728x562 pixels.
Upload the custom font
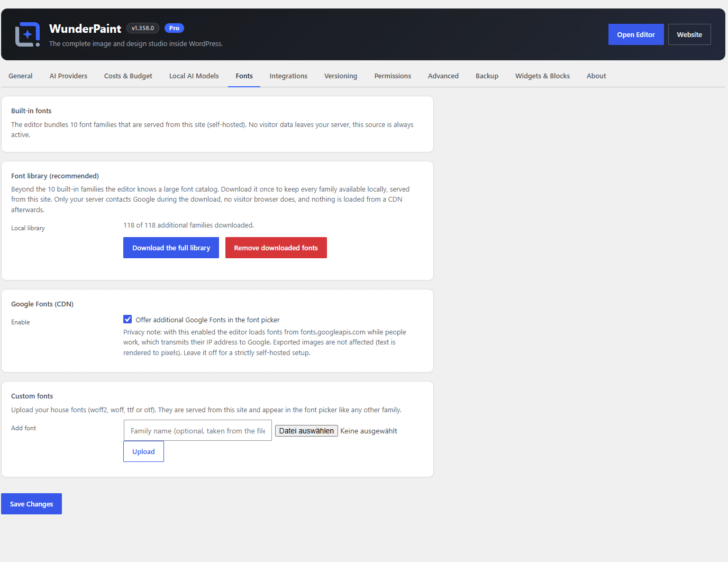(x=143, y=451)
